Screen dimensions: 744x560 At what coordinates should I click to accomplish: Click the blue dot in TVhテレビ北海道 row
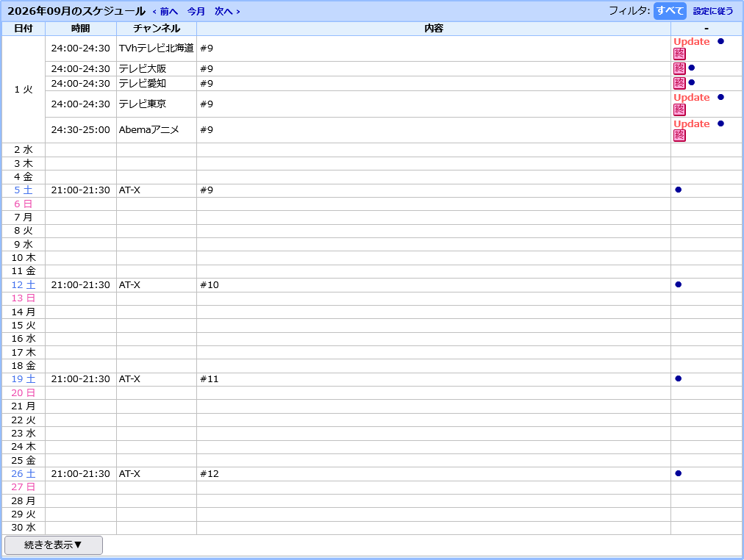click(x=720, y=41)
